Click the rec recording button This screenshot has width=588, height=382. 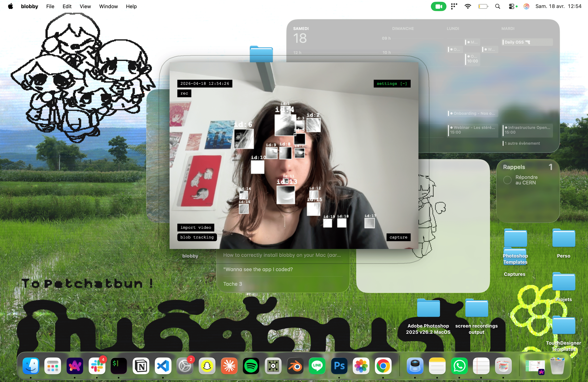pos(184,93)
